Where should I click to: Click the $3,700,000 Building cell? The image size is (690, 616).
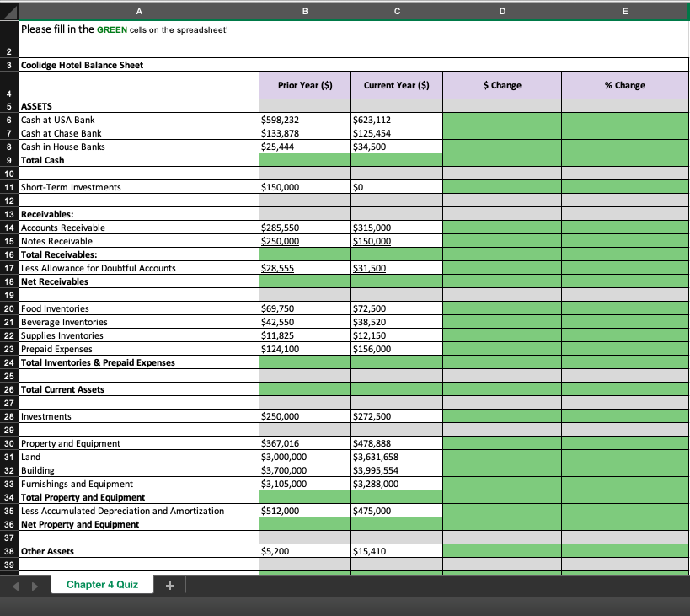tap(305, 470)
